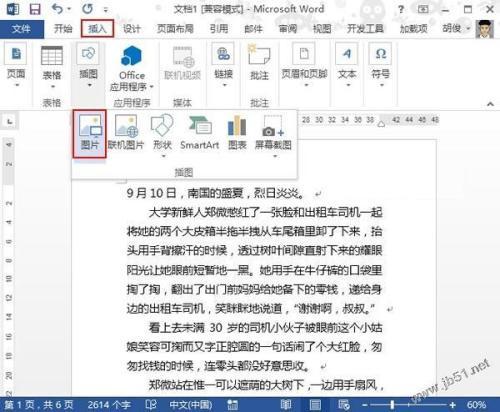Switch to read mode view in status bar
This screenshot has height=412, width=500.
[x=286, y=405]
